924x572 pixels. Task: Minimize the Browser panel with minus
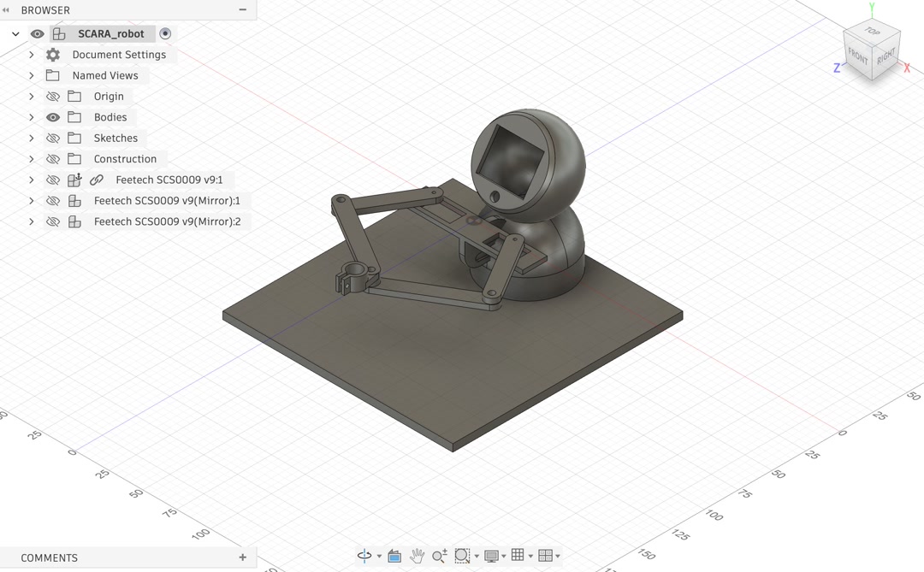click(242, 10)
